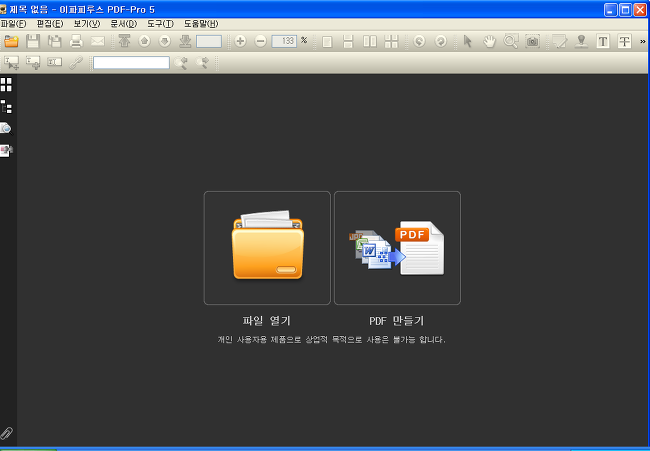
Task: Select the snapshot camera tool
Action: coord(532,41)
